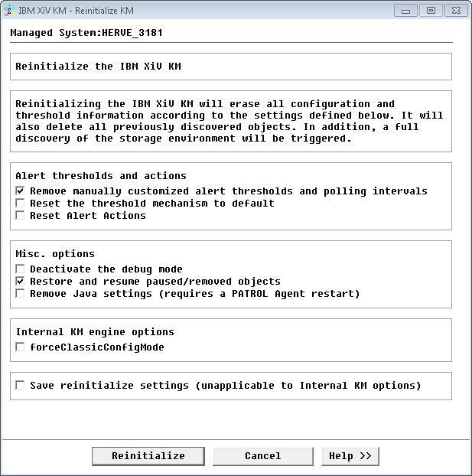Tick Deactivate the debug mode checkbox
The height and width of the screenshot is (476, 472).
click(20, 269)
